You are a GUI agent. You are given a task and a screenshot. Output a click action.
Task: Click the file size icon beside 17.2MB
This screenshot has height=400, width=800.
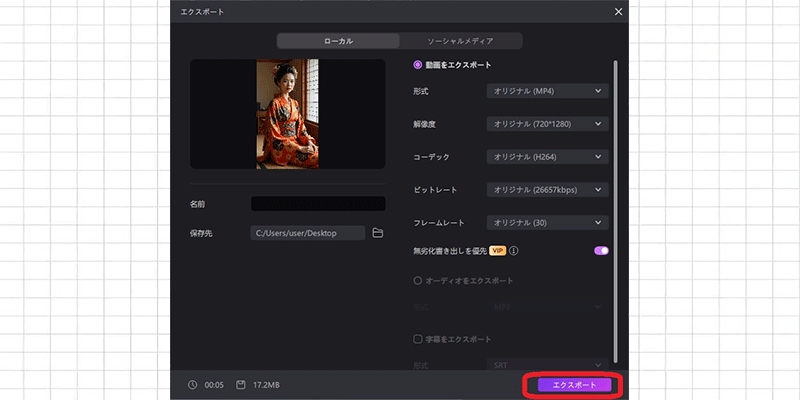[241, 385]
